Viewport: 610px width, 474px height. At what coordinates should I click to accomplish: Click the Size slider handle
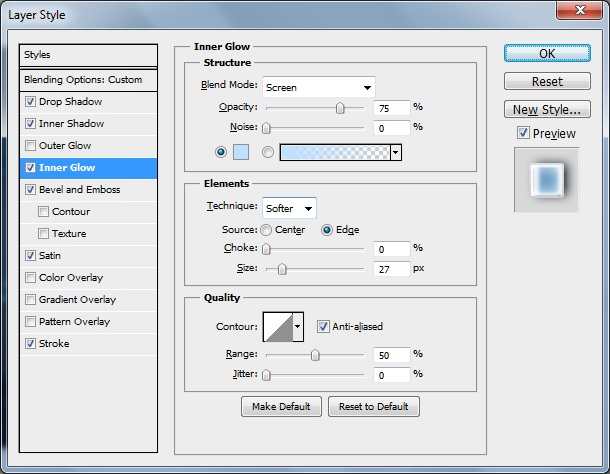pos(282,269)
